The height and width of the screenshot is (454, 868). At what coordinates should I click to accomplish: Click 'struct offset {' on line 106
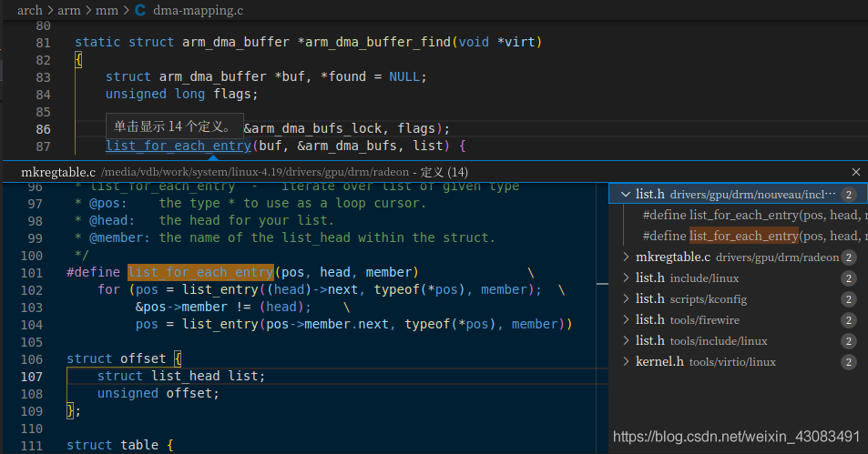click(124, 358)
